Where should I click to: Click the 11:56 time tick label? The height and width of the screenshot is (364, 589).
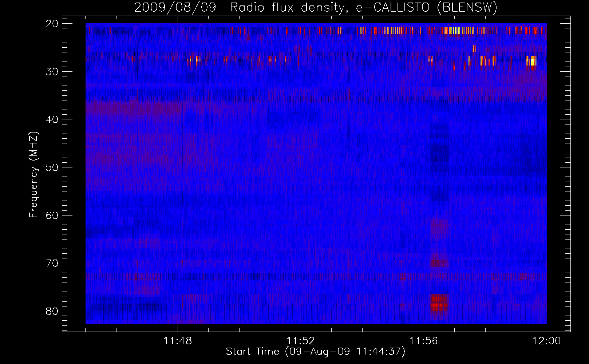[424, 341]
